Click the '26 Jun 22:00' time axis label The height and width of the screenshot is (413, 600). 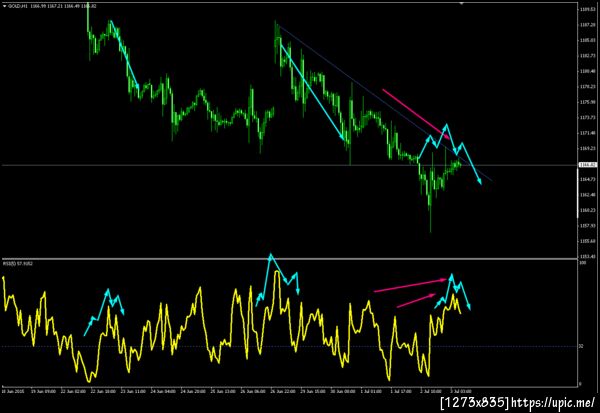(282, 392)
